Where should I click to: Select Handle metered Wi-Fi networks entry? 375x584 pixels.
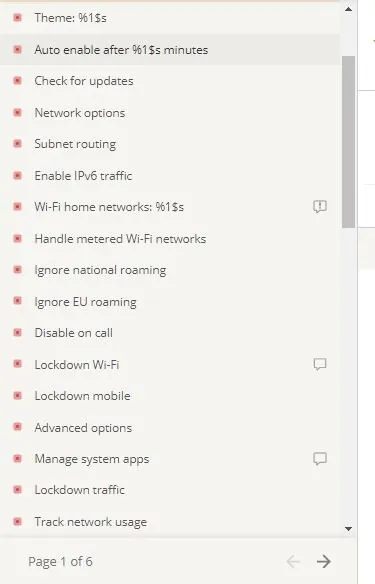coord(170,238)
